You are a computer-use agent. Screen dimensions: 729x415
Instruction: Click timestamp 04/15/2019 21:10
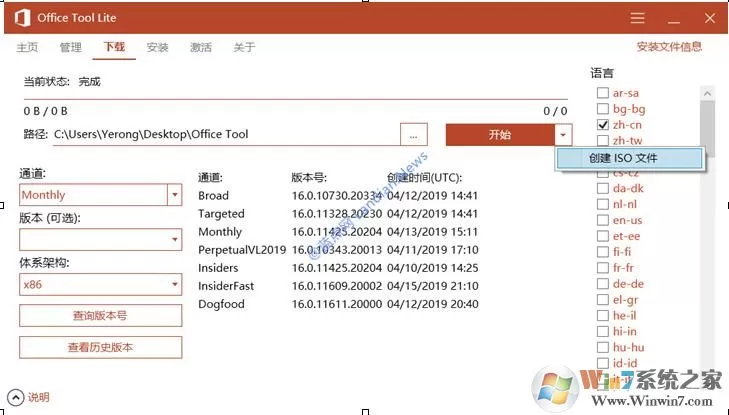(x=433, y=286)
